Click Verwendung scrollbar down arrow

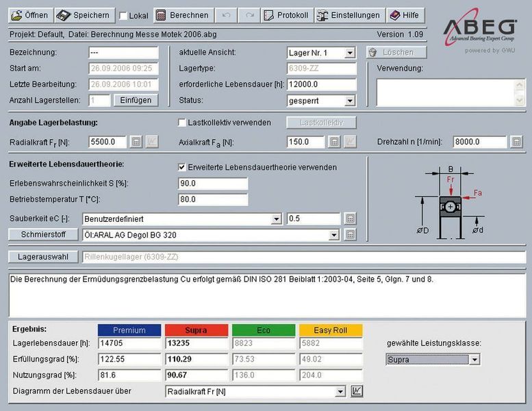click(520, 100)
